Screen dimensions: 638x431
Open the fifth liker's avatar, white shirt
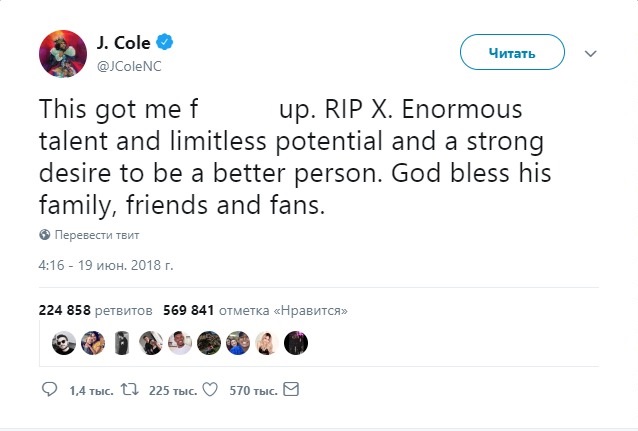pyautogui.click(x=180, y=343)
